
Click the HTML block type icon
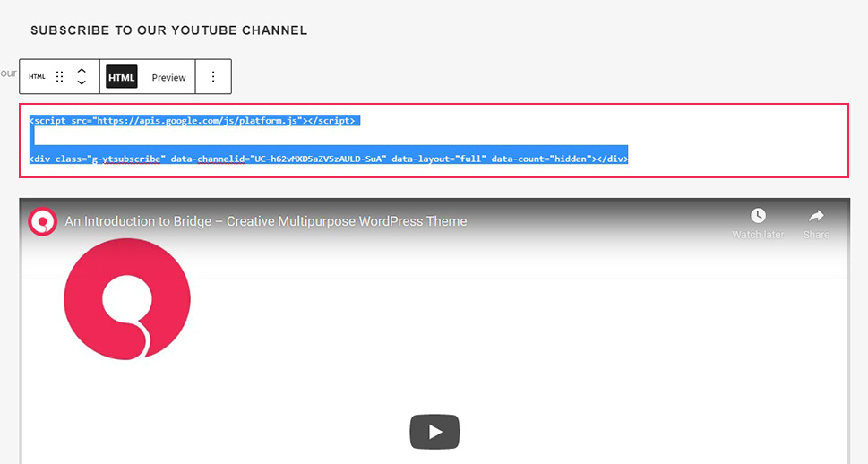click(37, 76)
